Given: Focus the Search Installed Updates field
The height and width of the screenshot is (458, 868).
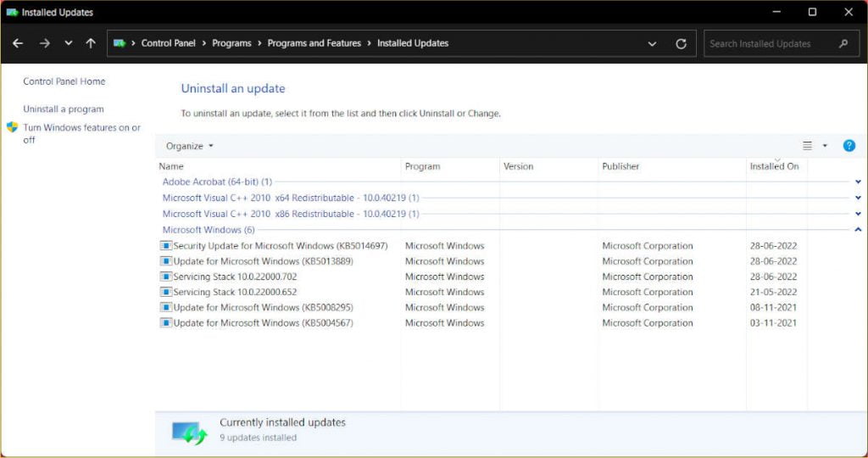Looking at the screenshot, I should [x=780, y=43].
